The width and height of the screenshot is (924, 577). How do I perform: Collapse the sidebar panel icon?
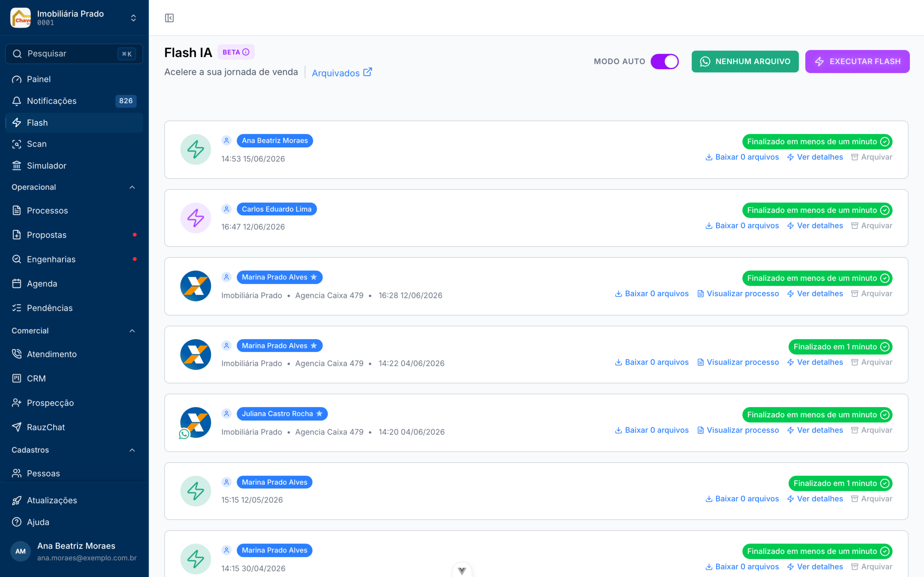(x=169, y=18)
